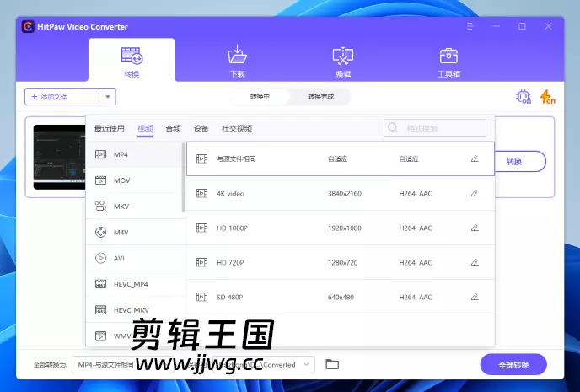Select the SD 480P preset
The height and width of the screenshot is (392, 580).
[x=341, y=297]
